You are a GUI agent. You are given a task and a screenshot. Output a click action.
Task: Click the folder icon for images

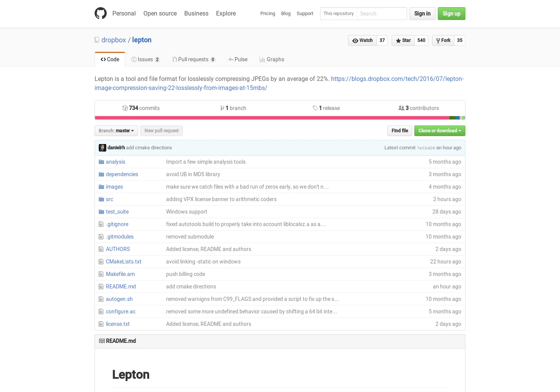pos(101,187)
